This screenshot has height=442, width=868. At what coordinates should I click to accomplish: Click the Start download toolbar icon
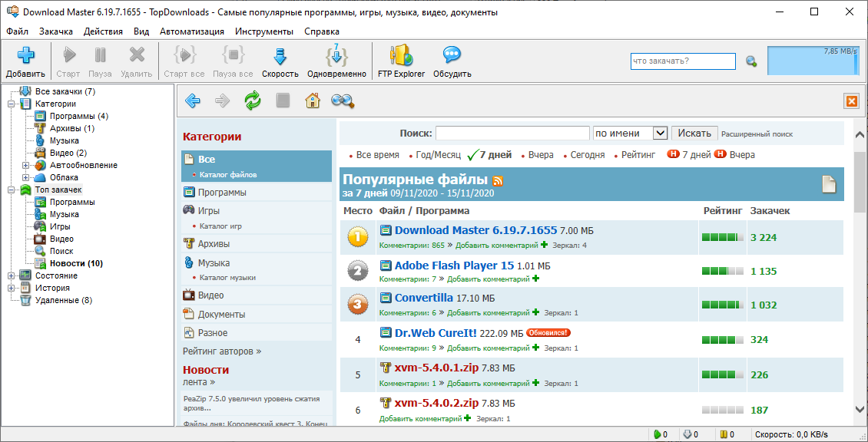[68, 55]
